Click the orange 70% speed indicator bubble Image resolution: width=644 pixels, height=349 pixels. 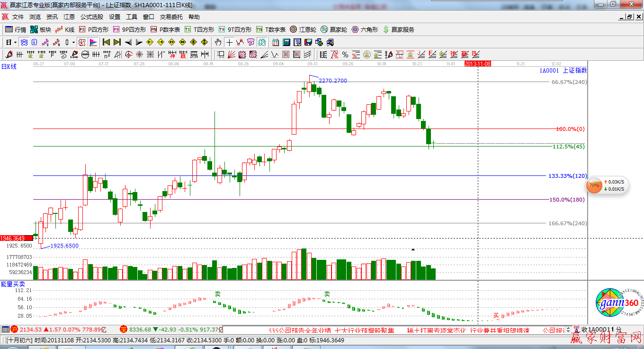594,185
